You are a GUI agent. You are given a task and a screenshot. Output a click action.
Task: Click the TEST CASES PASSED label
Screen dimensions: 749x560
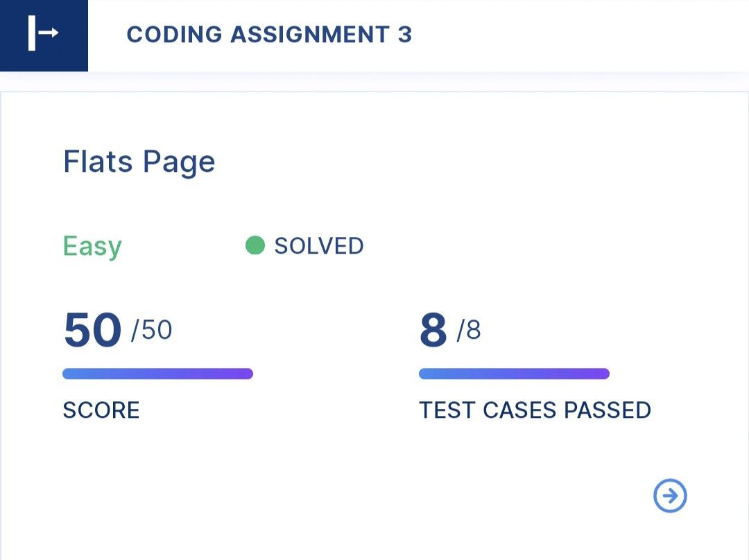[535, 410]
